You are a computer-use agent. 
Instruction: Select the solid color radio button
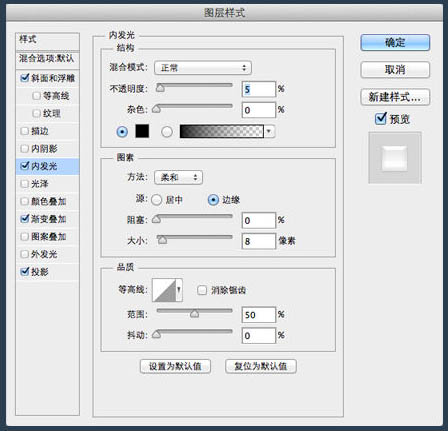click(x=122, y=132)
